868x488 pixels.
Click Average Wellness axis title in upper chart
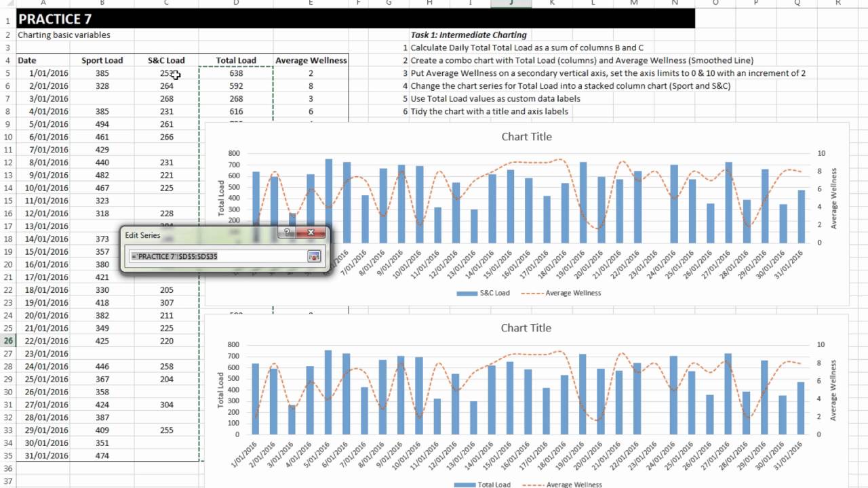coord(833,199)
